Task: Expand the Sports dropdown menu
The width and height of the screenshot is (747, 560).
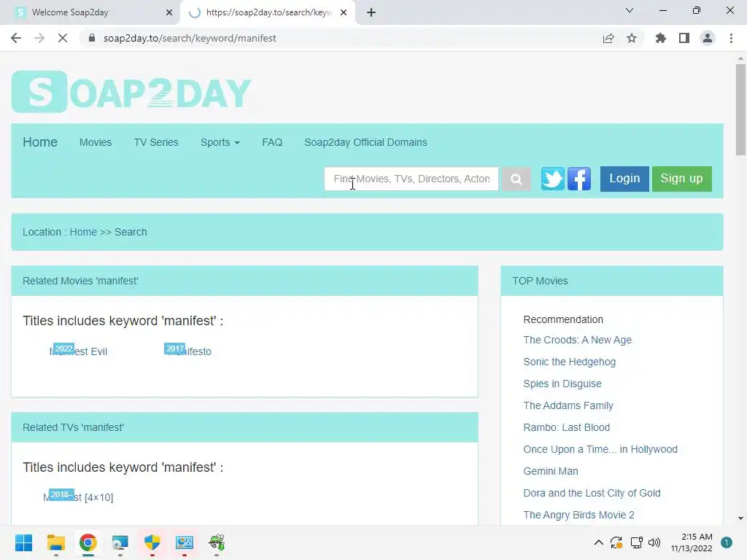Action: 220,142
